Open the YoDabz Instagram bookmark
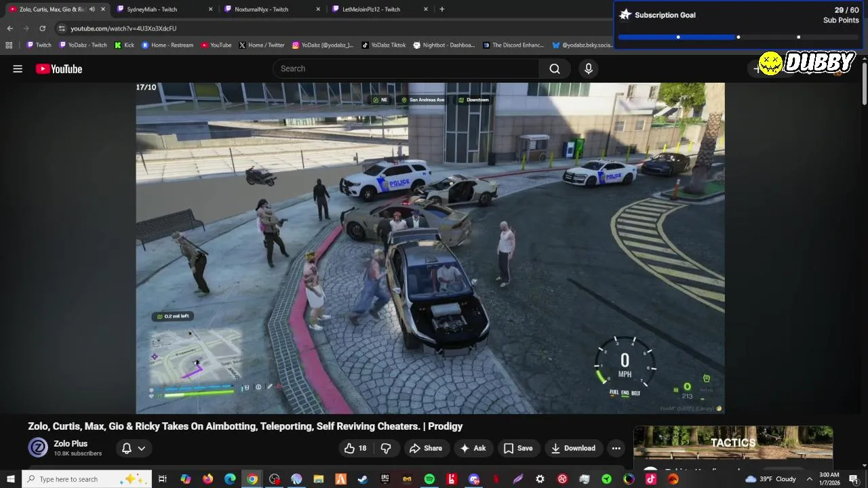Screen dimensions: 868x488 (x=323, y=45)
